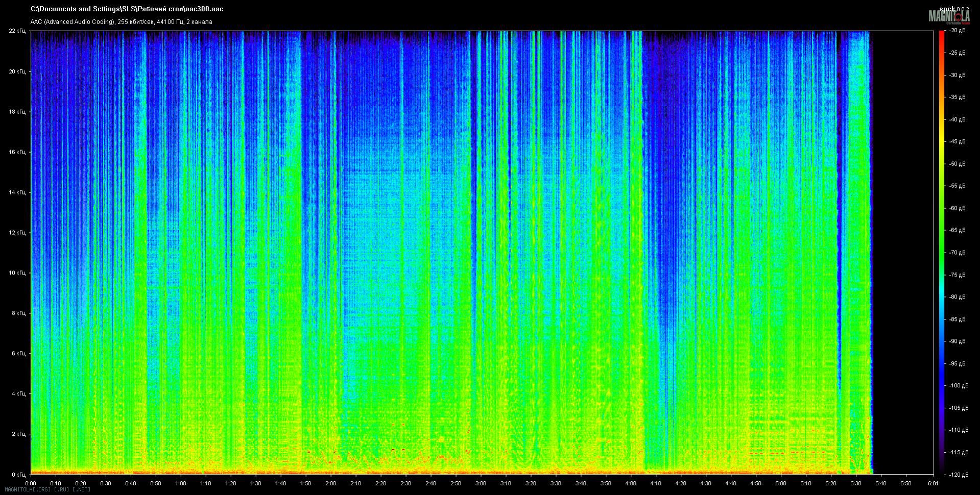Click the 3:00 time axis label
The width and height of the screenshot is (980, 495).
(x=481, y=483)
